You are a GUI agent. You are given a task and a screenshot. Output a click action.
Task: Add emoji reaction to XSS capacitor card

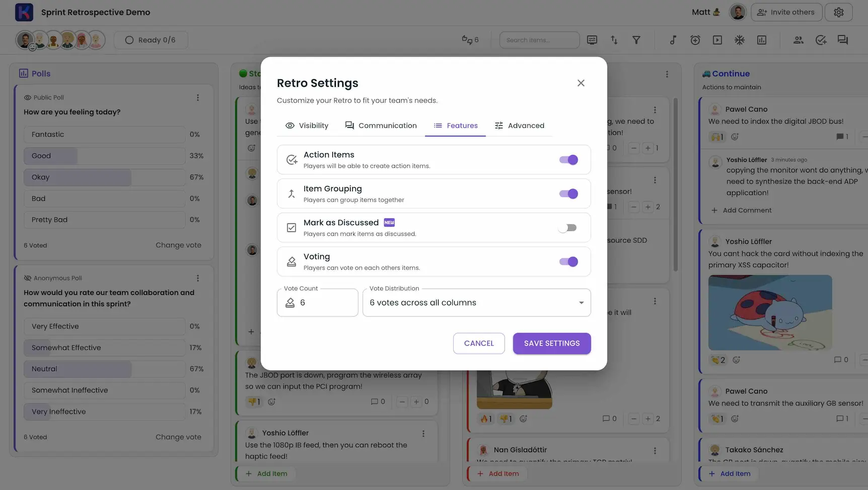click(x=736, y=360)
